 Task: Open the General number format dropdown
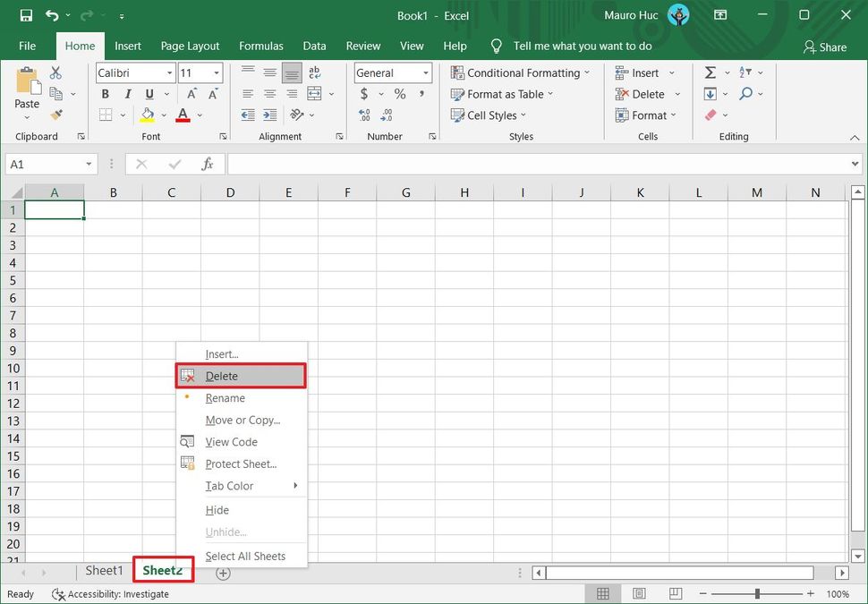point(424,72)
